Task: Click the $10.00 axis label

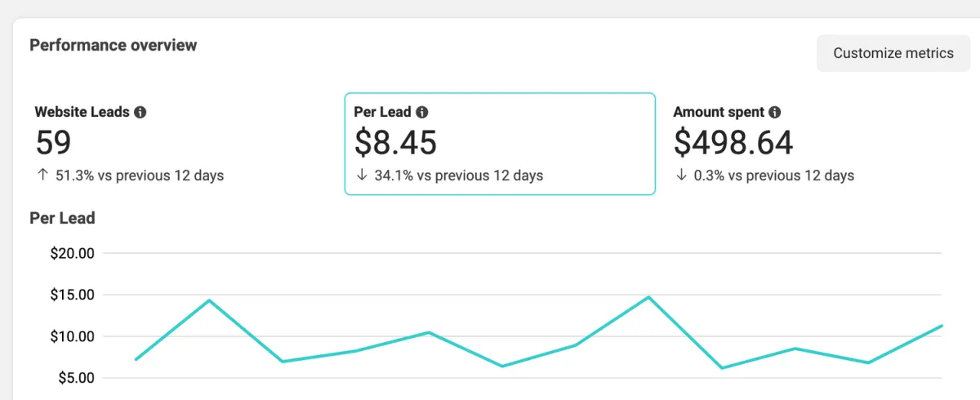Action: (x=72, y=336)
